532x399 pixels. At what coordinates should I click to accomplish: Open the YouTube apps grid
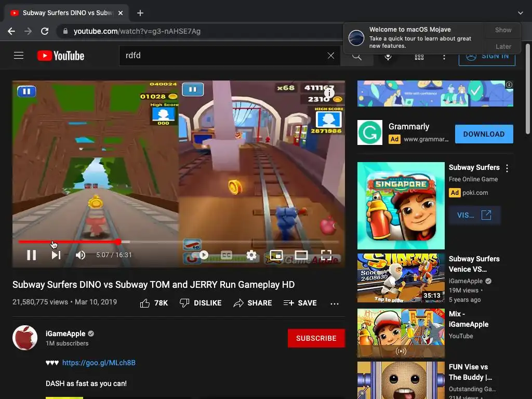(419, 57)
